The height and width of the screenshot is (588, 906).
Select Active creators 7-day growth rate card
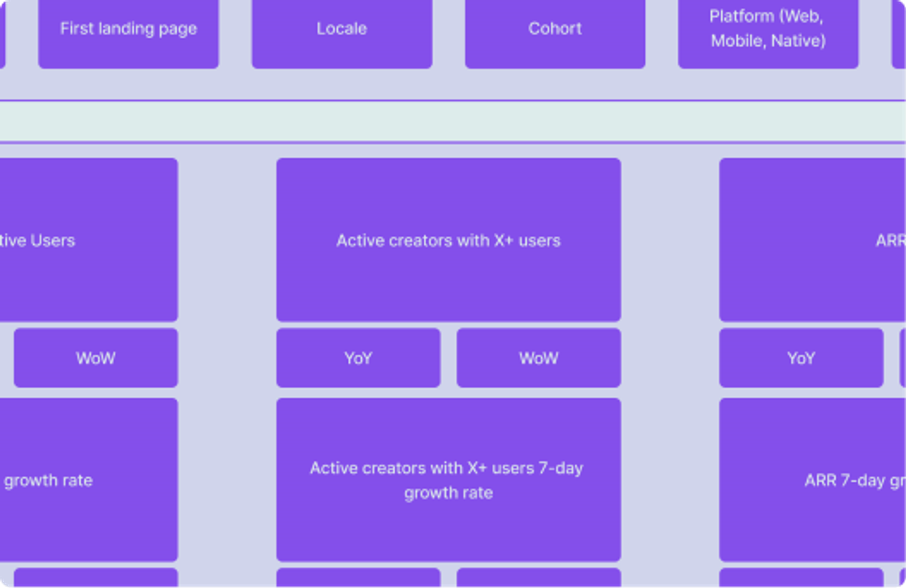click(x=448, y=480)
